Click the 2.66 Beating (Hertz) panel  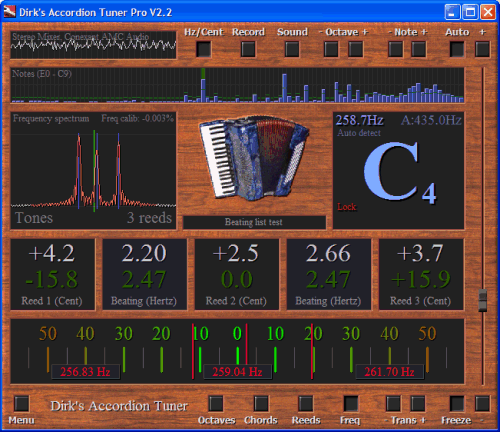(x=329, y=274)
